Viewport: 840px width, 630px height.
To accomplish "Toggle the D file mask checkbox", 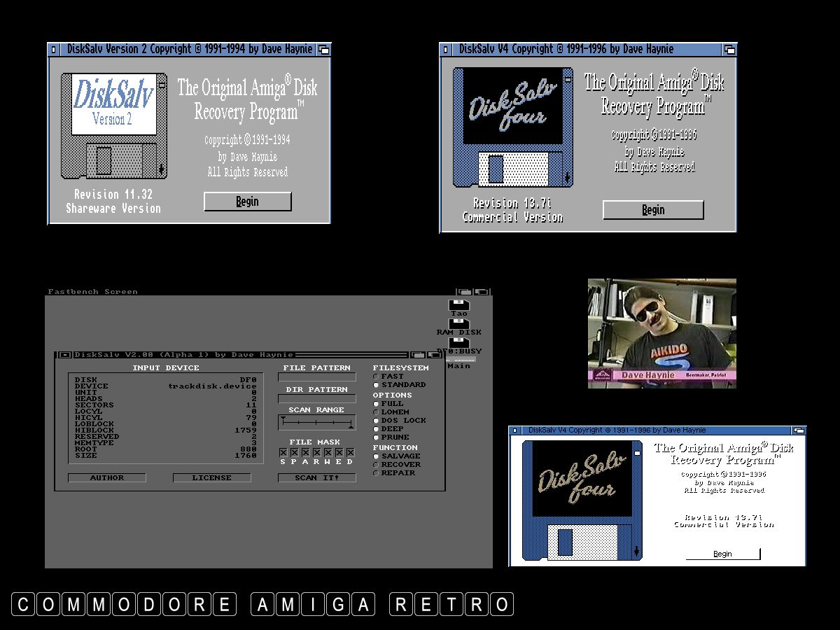I will [350, 453].
